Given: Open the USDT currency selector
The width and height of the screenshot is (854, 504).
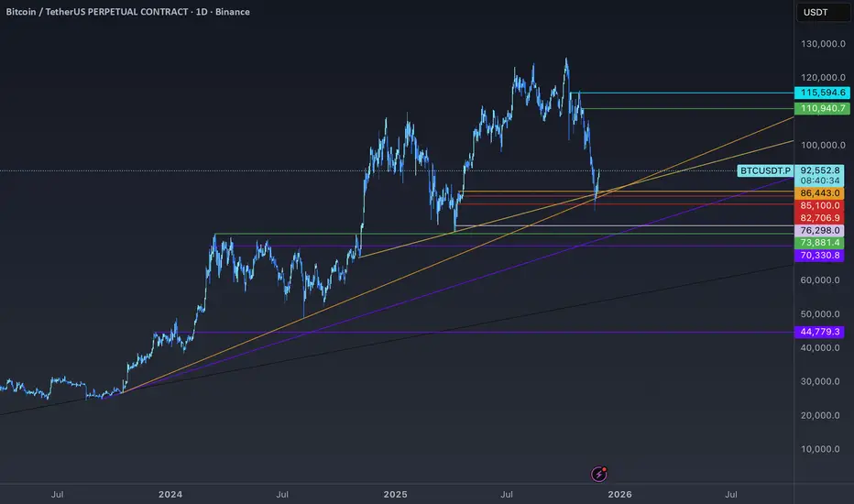Looking at the screenshot, I should (823, 12).
